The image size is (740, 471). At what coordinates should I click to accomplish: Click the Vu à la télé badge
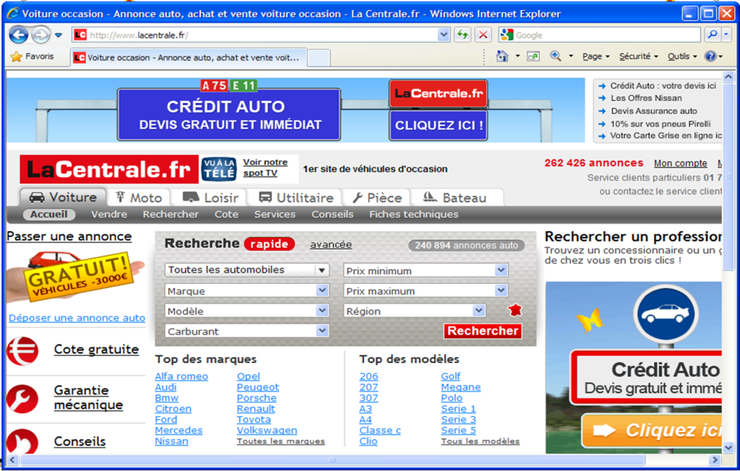pyautogui.click(x=219, y=169)
